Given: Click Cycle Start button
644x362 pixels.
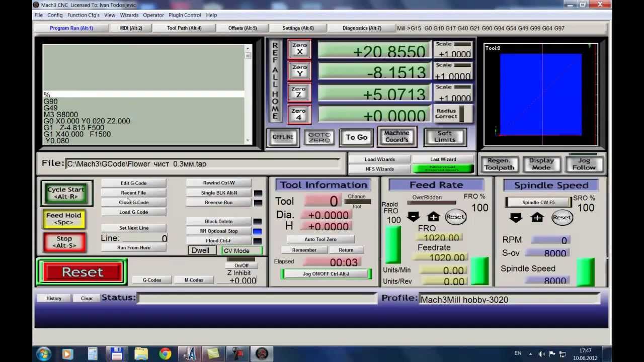Looking at the screenshot, I should tap(66, 193).
